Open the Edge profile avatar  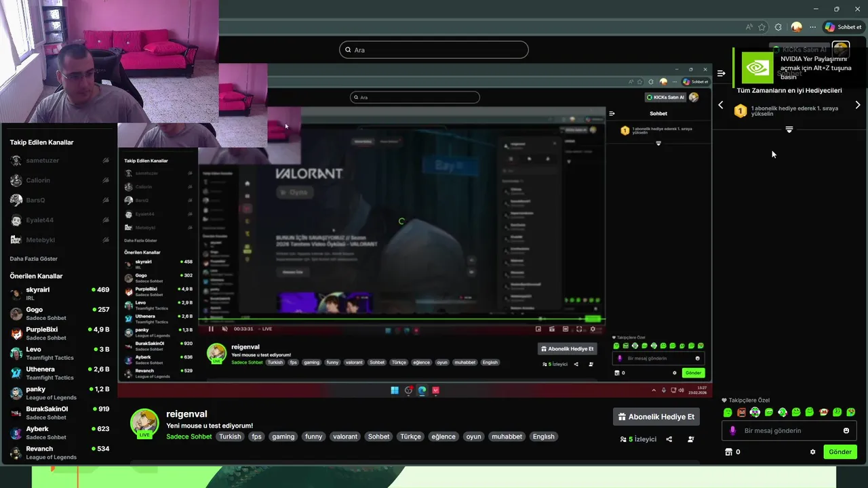point(797,27)
